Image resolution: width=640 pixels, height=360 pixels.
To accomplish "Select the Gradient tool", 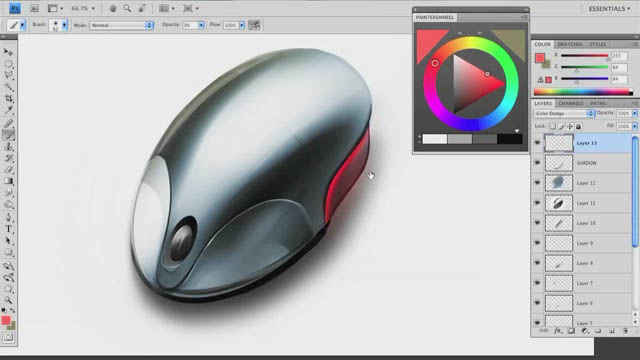I will coord(9,181).
